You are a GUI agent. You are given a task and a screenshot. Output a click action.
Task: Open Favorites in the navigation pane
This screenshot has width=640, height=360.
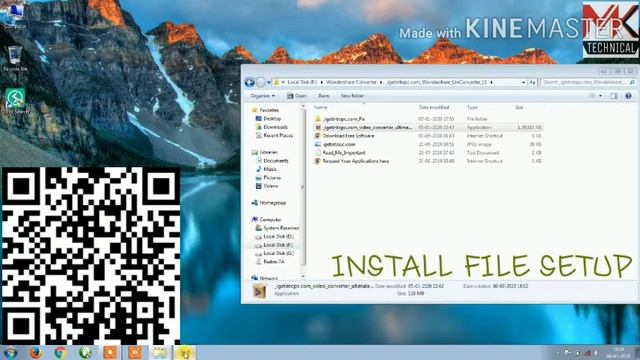point(269,110)
